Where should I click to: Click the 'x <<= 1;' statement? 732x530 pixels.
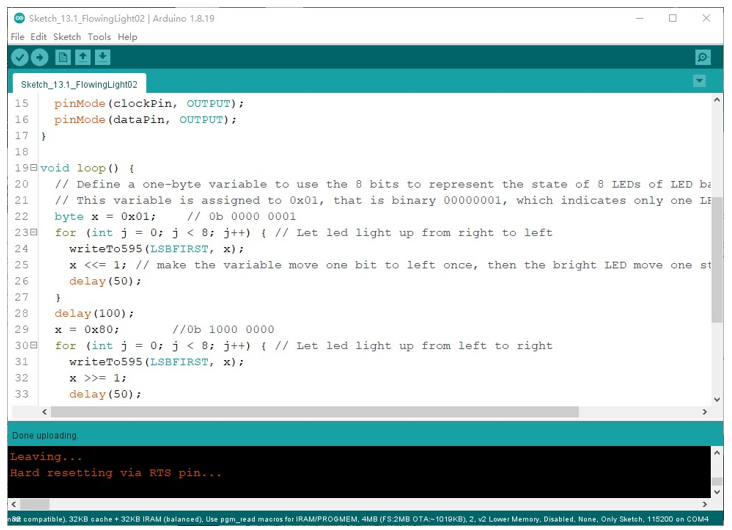[x=98, y=265]
